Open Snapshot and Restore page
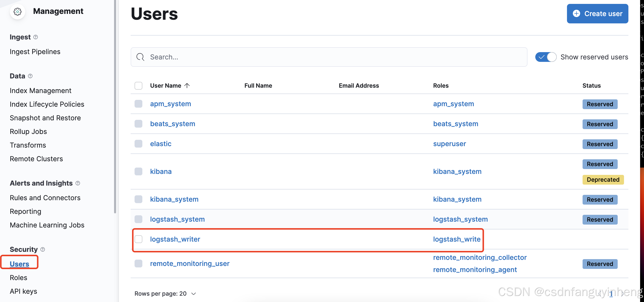This screenshot has height=302, width=644. [x=45, y=118]
